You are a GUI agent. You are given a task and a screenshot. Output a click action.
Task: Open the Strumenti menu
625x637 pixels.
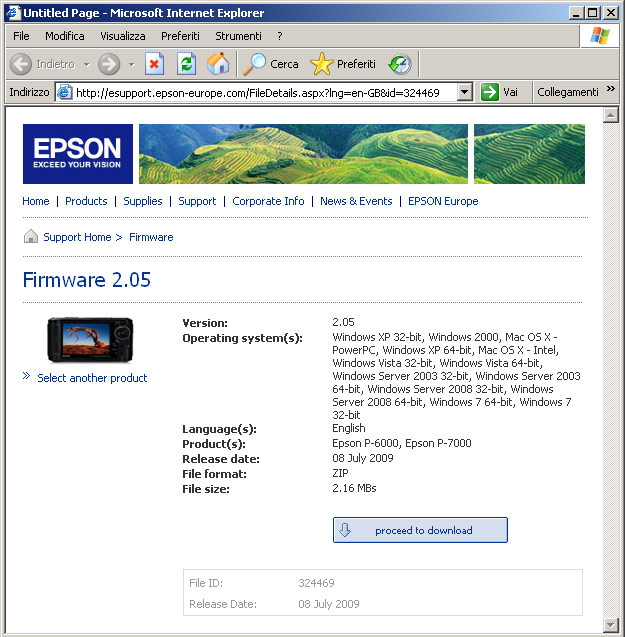coord(239,36)
